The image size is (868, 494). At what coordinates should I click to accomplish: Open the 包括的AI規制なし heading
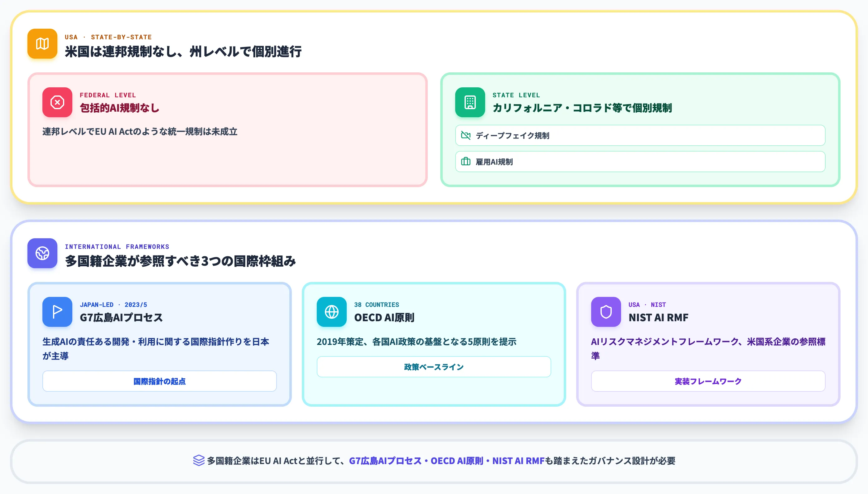point(119,108)
